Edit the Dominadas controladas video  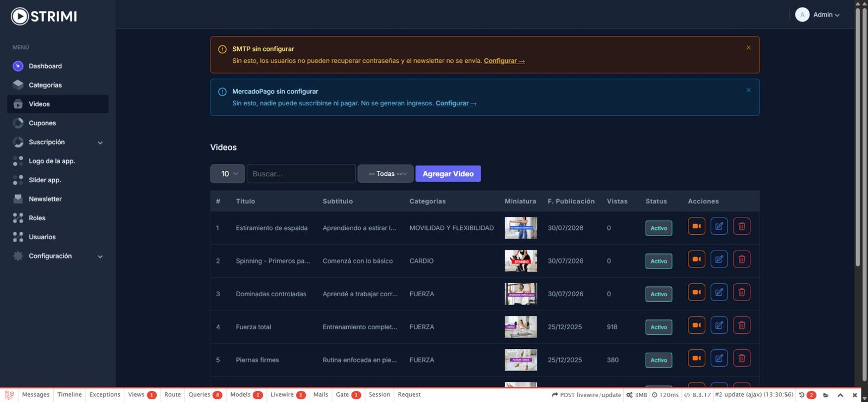(x=719, y=292)
